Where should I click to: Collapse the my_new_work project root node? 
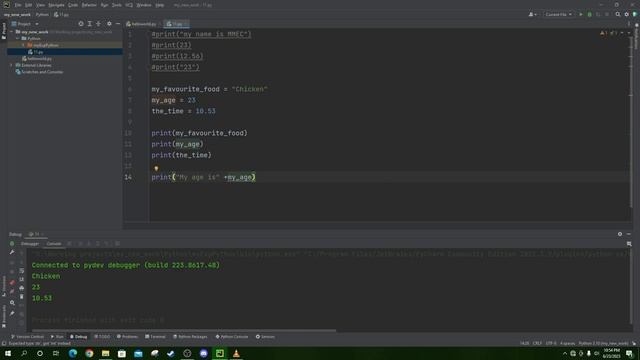[12, 32]
